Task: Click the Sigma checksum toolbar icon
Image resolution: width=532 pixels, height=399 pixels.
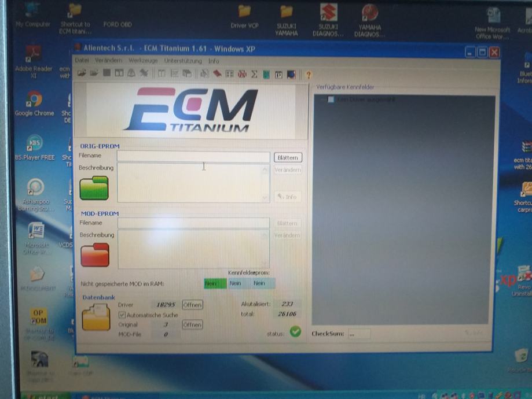Action: (x=254, y=74)
